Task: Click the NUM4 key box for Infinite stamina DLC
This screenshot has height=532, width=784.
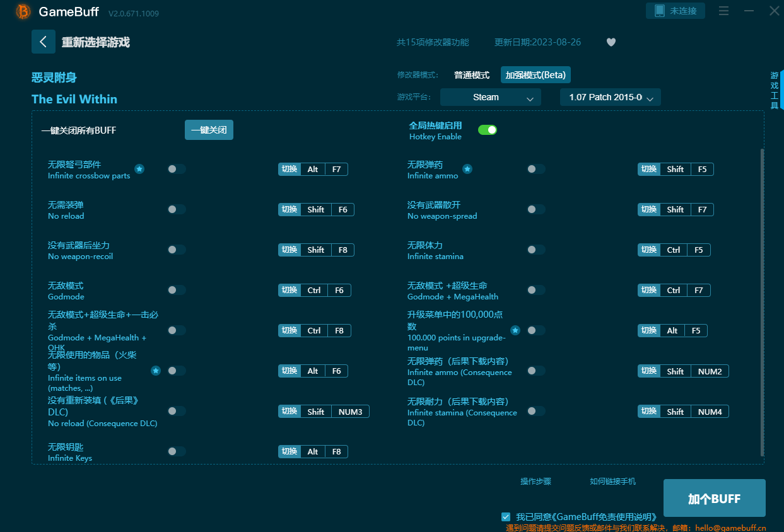Action: click(x=710, y=411)
